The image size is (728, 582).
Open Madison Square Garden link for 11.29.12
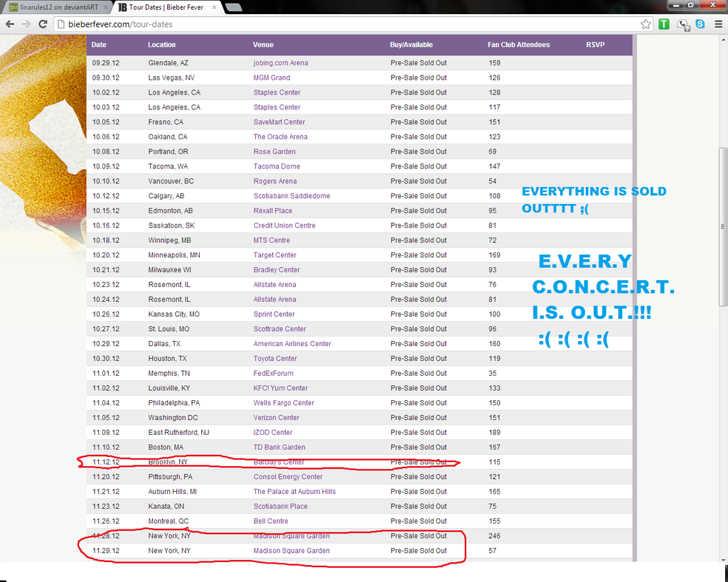291,551
